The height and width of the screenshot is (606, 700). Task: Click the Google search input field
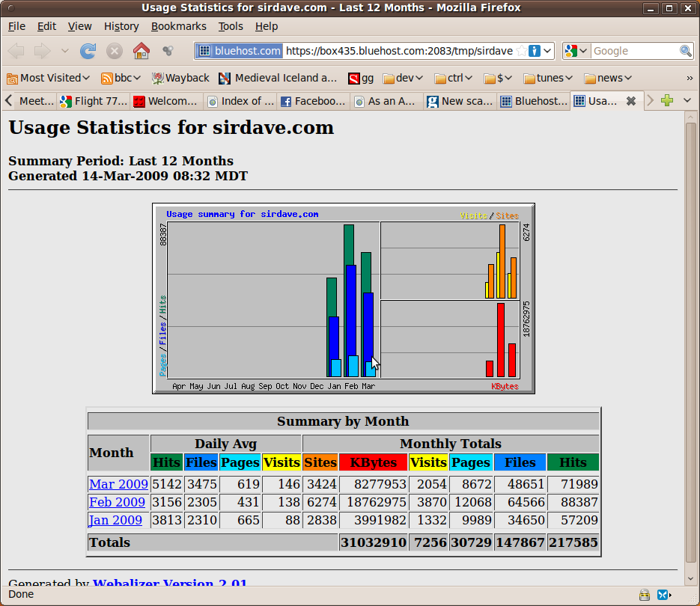point(635,51)
